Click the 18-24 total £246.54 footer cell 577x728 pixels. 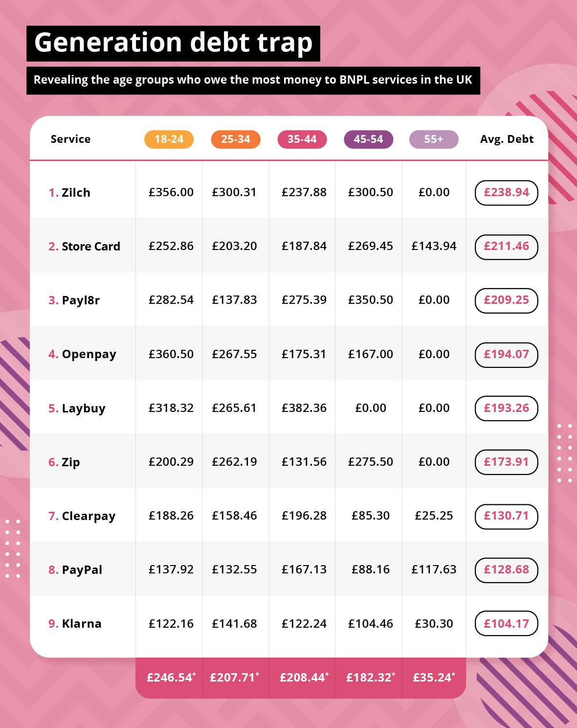[171, 678]
